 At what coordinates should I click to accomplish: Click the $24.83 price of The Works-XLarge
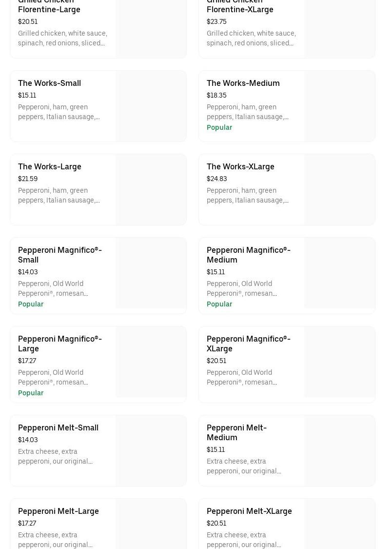216,179
